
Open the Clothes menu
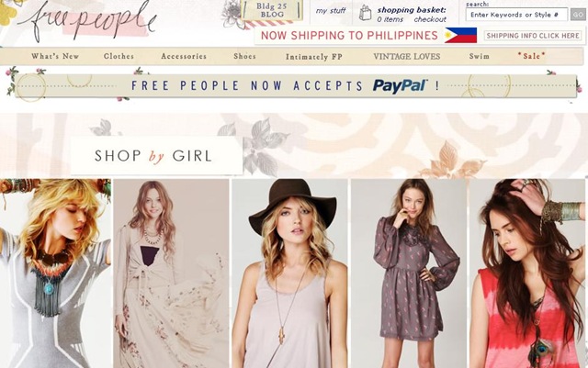(119, 56)
